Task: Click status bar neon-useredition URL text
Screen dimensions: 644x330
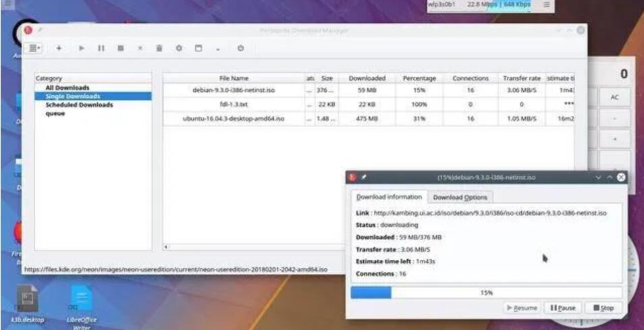Action: point(176,270)
